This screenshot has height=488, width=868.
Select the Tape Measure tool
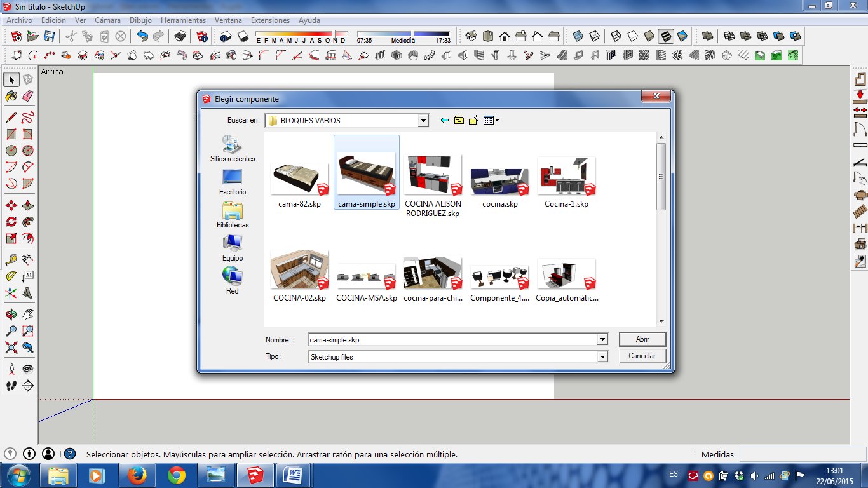[x=11, y=260]
